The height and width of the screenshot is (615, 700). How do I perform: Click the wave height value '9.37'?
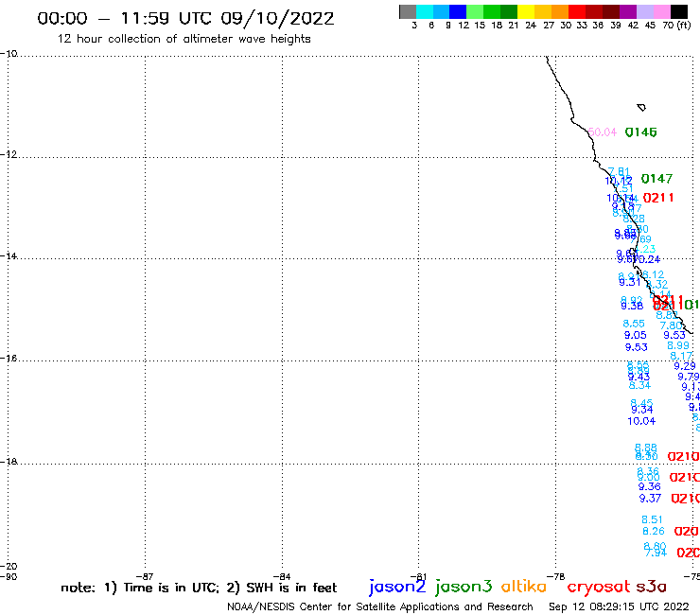(650, 498)
